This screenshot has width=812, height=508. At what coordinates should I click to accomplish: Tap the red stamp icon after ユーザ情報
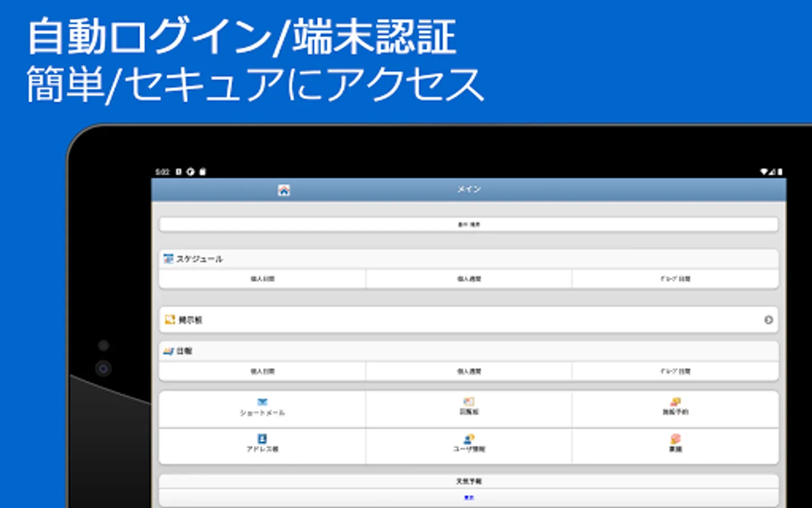pyautogui.click(x=676, y=439)
